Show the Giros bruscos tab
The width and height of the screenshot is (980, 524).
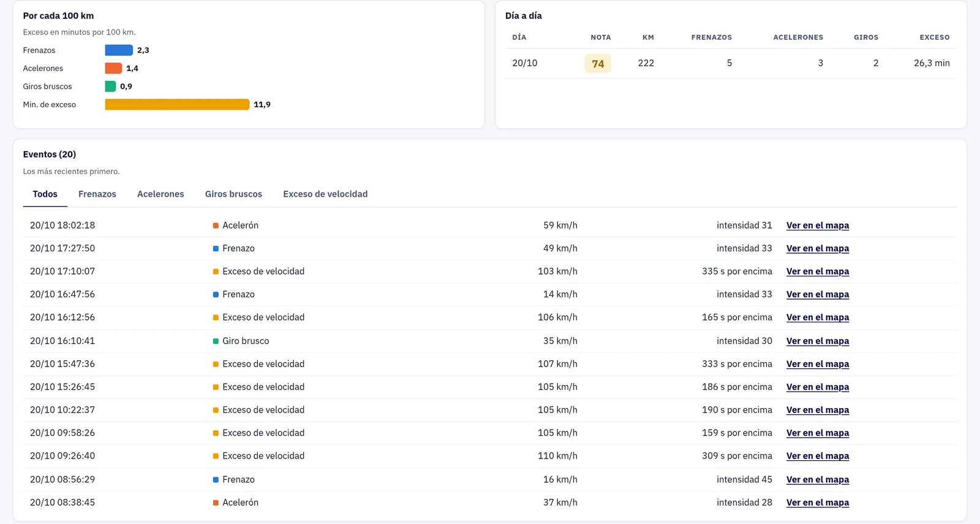click(x=233, y=194)
